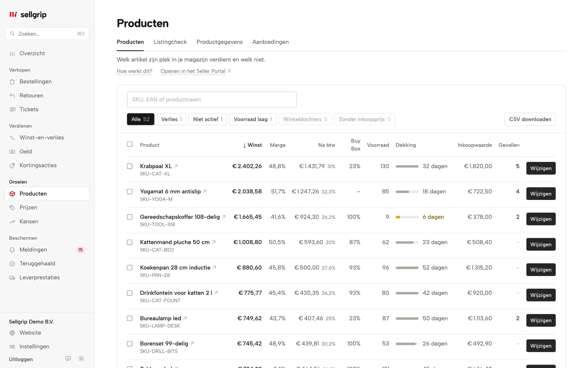588x368 pixels.
Task: Show Alle 52 products filter
Action: [140, 119]
